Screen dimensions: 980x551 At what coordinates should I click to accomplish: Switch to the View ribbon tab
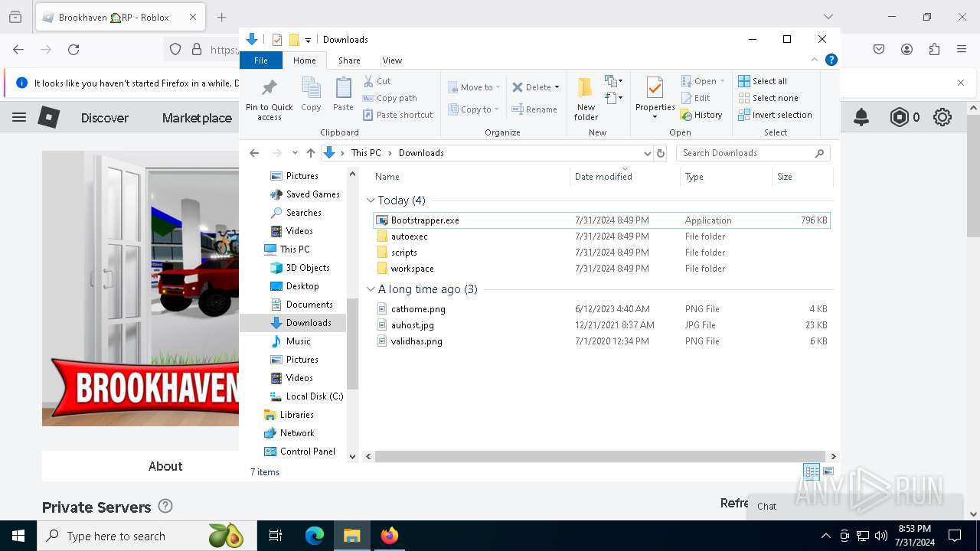(392, 60)
